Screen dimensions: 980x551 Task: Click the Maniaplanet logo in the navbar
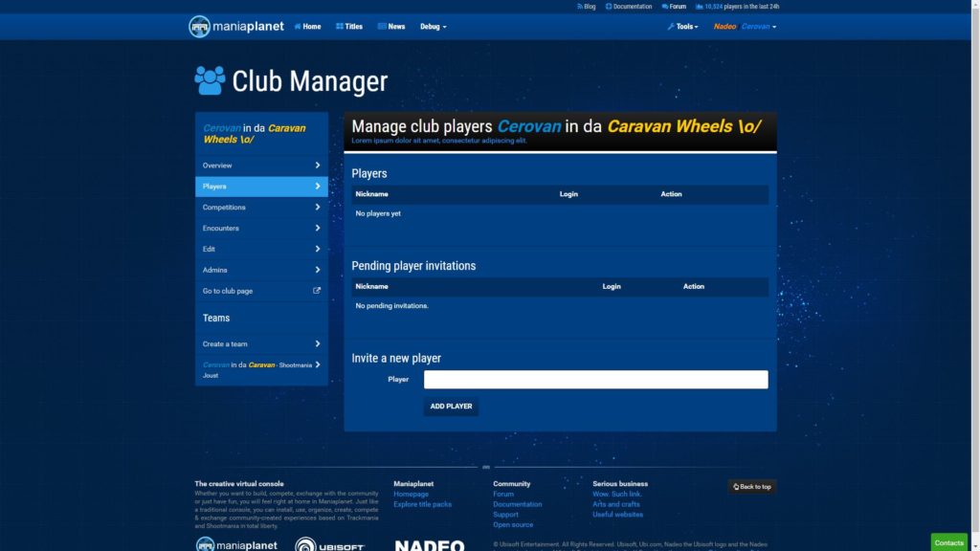(236, 27)
